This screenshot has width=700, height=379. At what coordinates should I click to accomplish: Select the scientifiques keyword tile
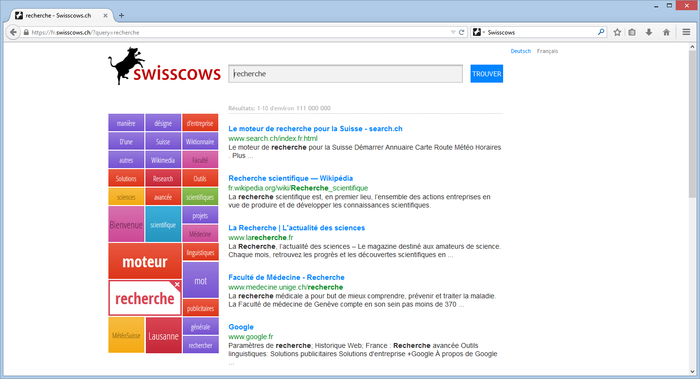pos(200,196)
